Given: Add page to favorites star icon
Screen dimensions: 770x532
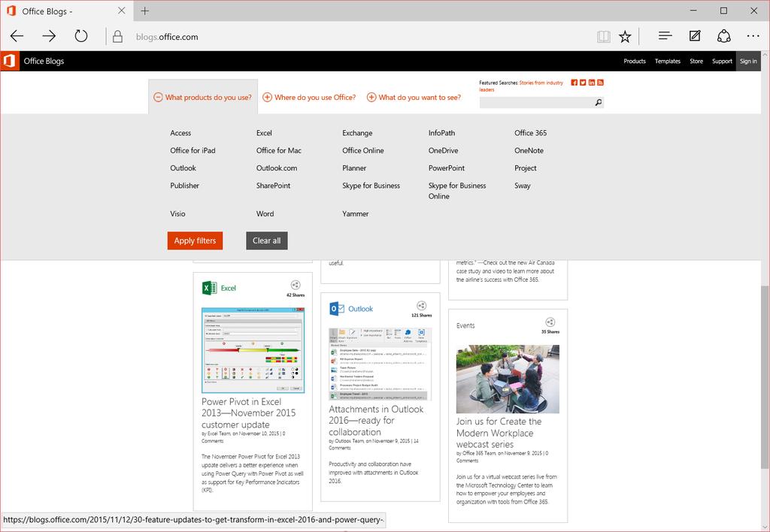Looking at the screenshot, I should click(625, 36).
